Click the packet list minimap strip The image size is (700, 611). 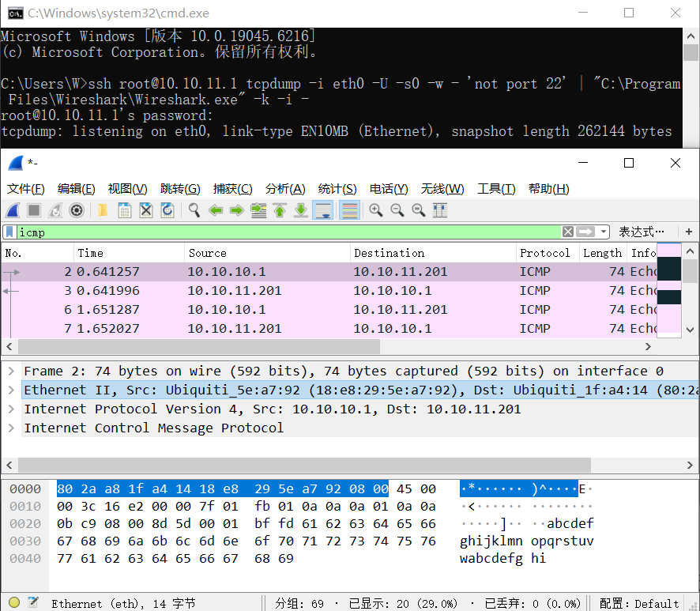pos(669,290)
